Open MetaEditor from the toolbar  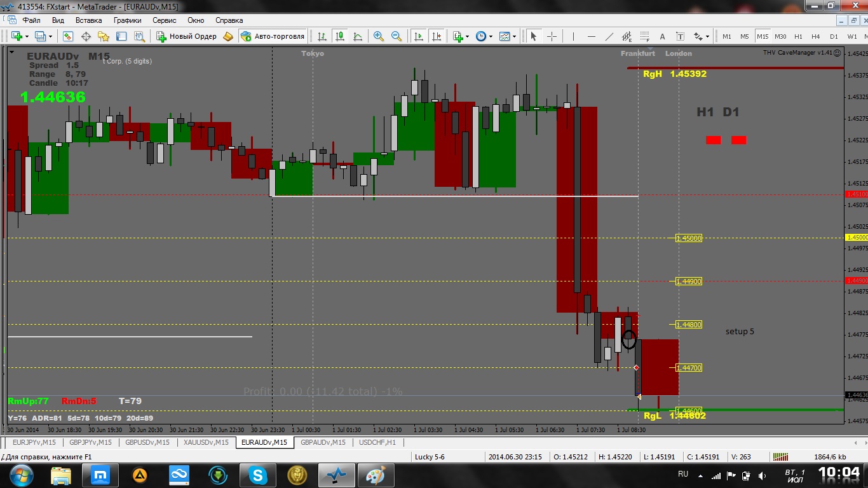click(228, 36)
